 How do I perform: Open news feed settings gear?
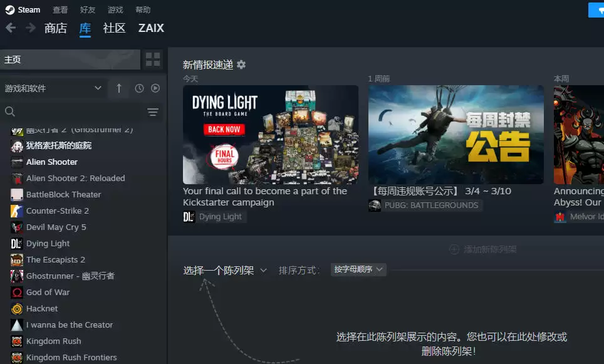[x=241, y=65]
